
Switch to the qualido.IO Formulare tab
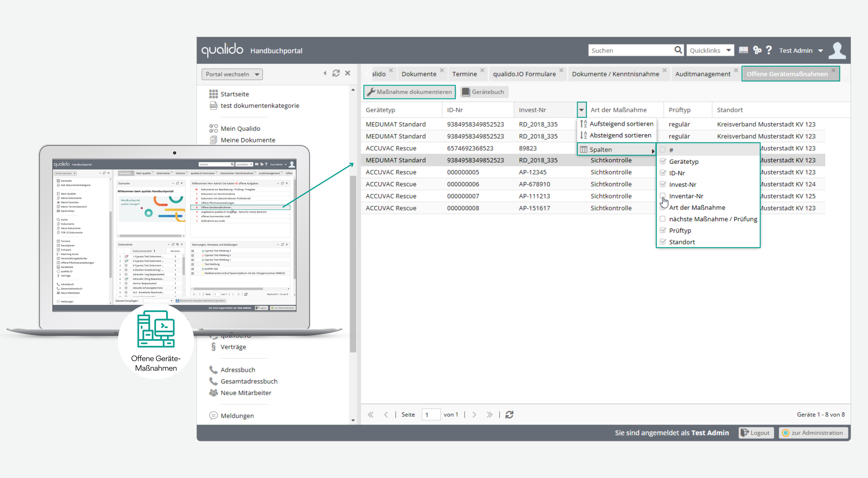pyautogui.click(x=524, y=74)
